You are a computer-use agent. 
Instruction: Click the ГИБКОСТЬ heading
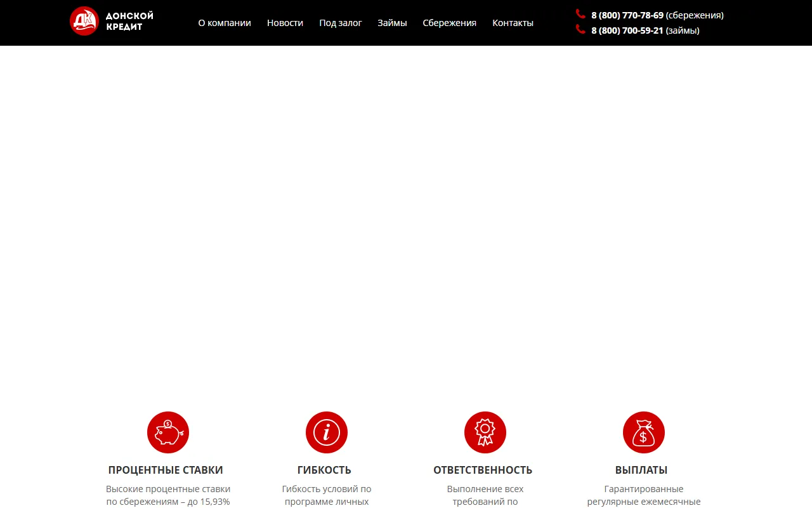click(324, 471)
